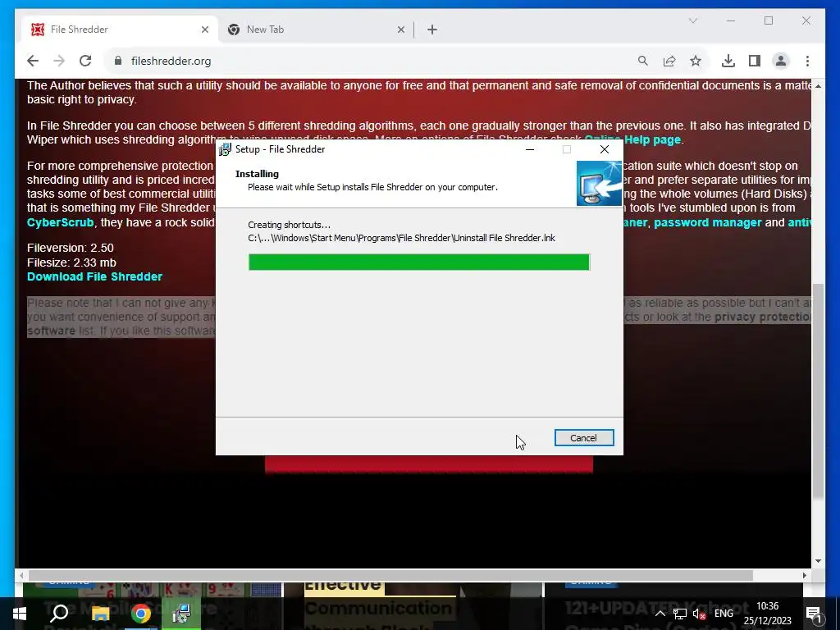
Task: Select the Setup installer taskbar icon
Action: (181, 614)
